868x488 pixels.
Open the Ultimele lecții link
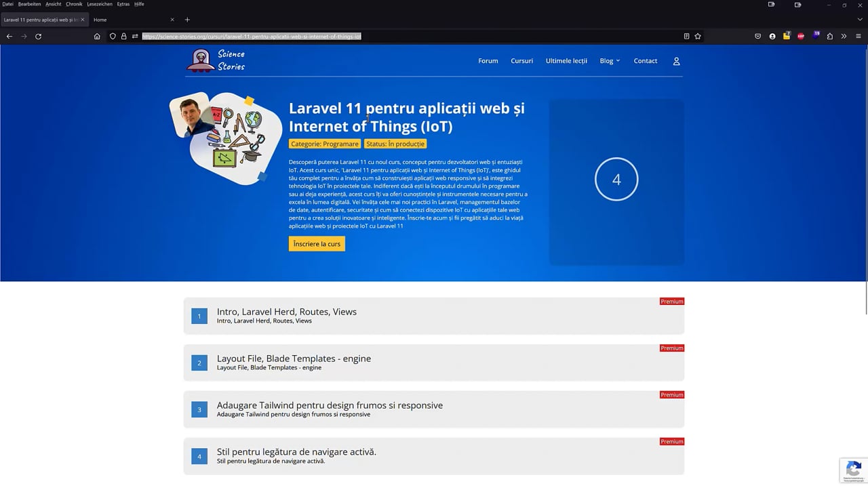pos(566,61)
